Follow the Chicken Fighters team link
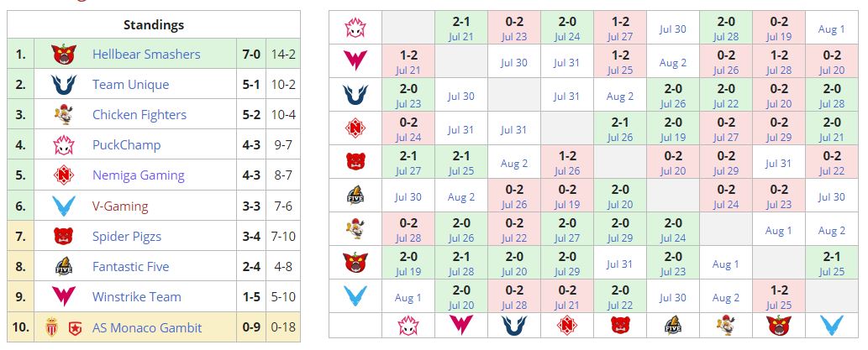 [139, 115]
